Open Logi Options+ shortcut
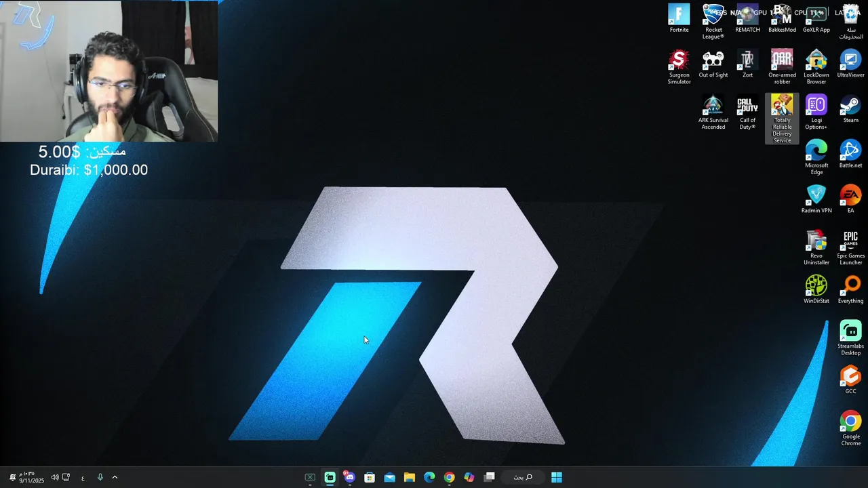Image resolution: width=868 pixels, height=488 pixels. (816, 113)
